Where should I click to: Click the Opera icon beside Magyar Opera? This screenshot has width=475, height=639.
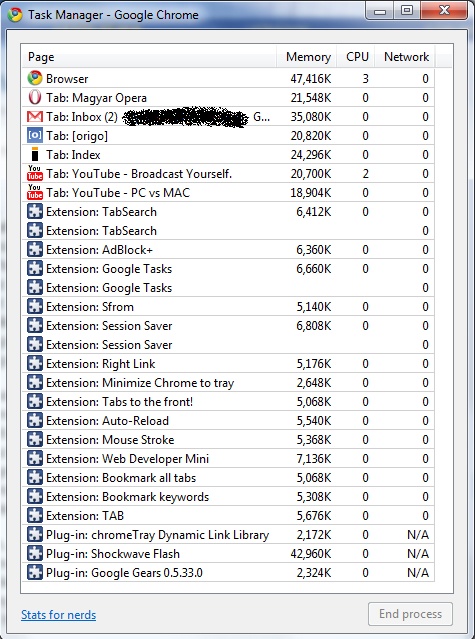coord(35,97)
